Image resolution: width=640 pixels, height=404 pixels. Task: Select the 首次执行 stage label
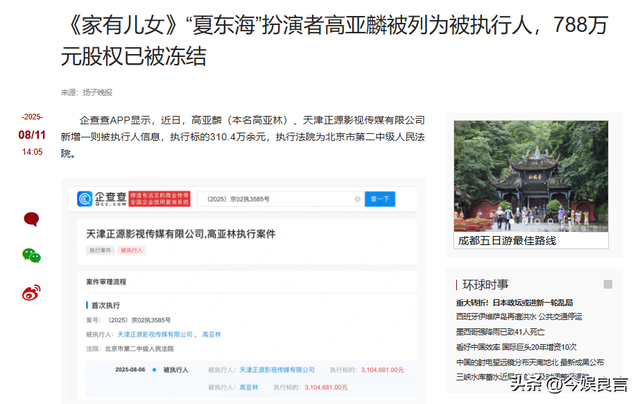click(105, 305)
